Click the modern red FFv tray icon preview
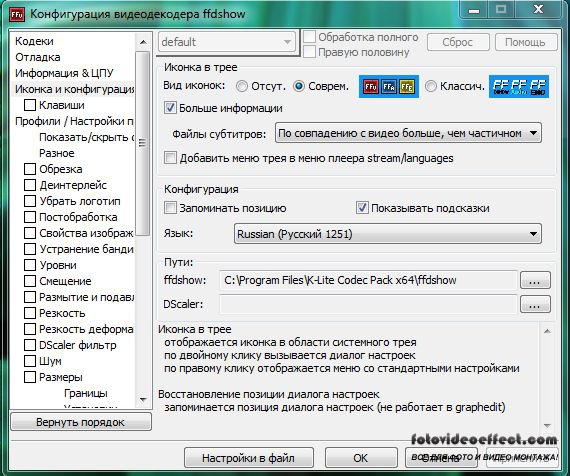The width and height of the screenshot is (570, 476). pos(371,87)
